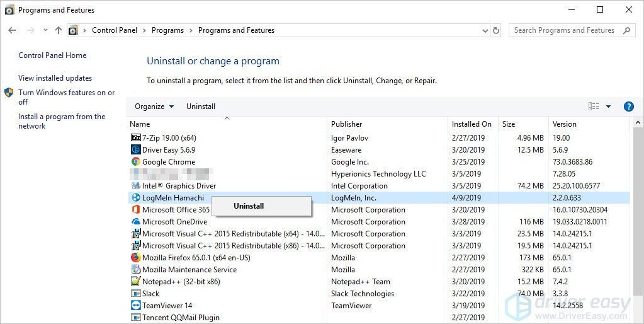Click the Igor Pavlov publisher cell
This screenshot has width=644, height=324.
(349, 138)
